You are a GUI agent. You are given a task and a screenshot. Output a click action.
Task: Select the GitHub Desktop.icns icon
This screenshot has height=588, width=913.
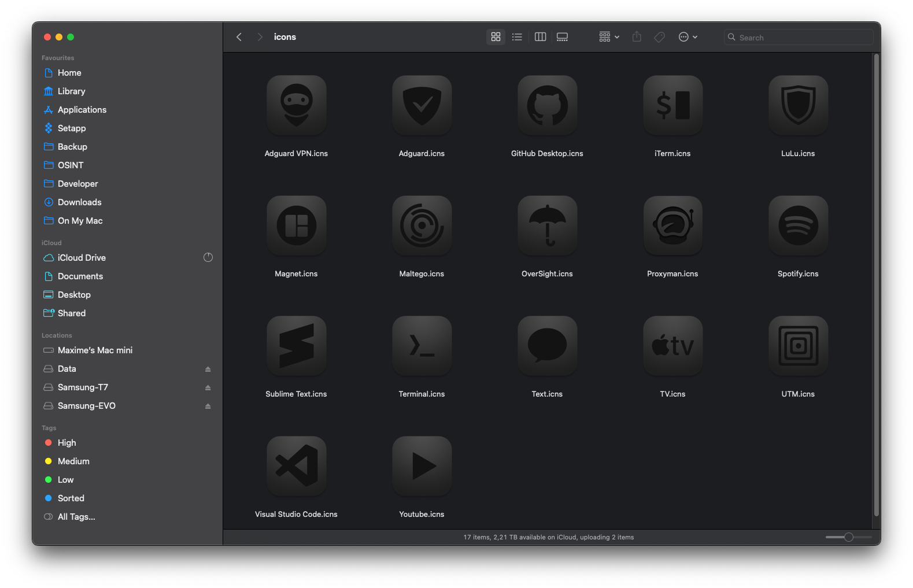[547, 106]
